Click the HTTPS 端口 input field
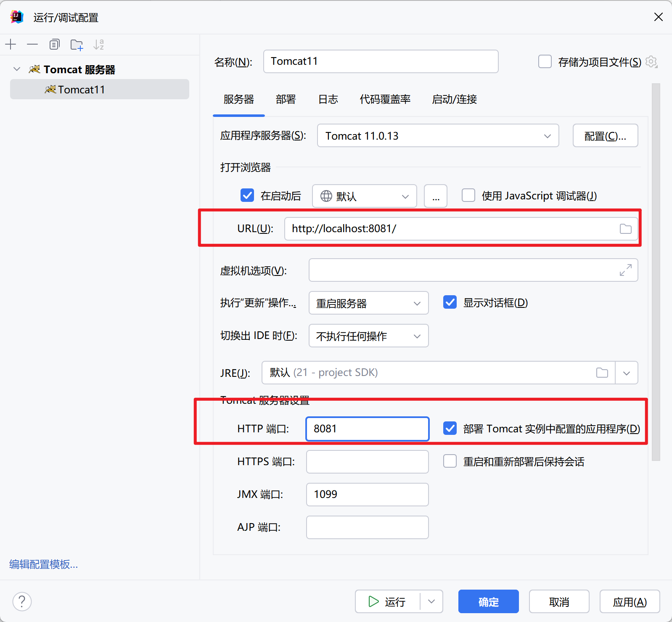 (x=368, y=461)
